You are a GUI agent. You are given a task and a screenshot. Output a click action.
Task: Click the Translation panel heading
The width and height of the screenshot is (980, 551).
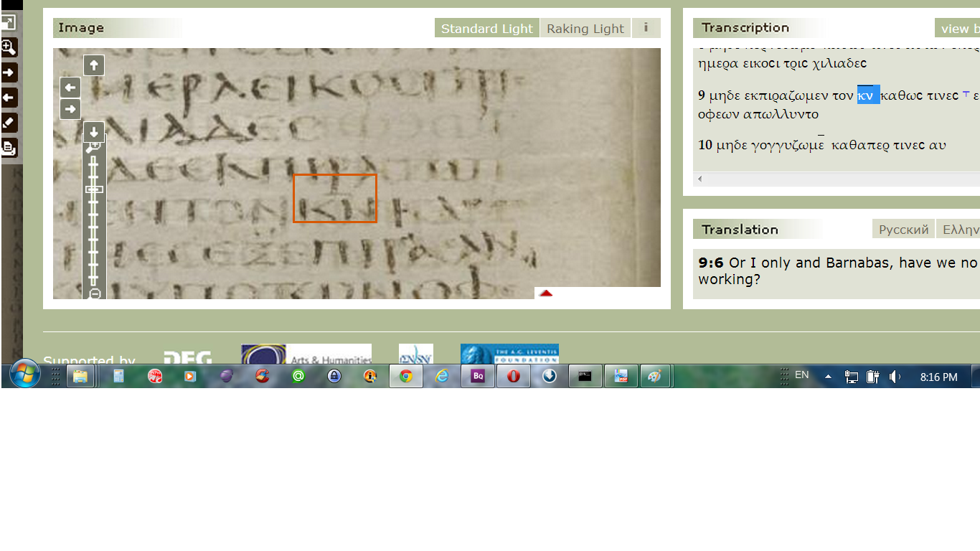tap(740, 230)
